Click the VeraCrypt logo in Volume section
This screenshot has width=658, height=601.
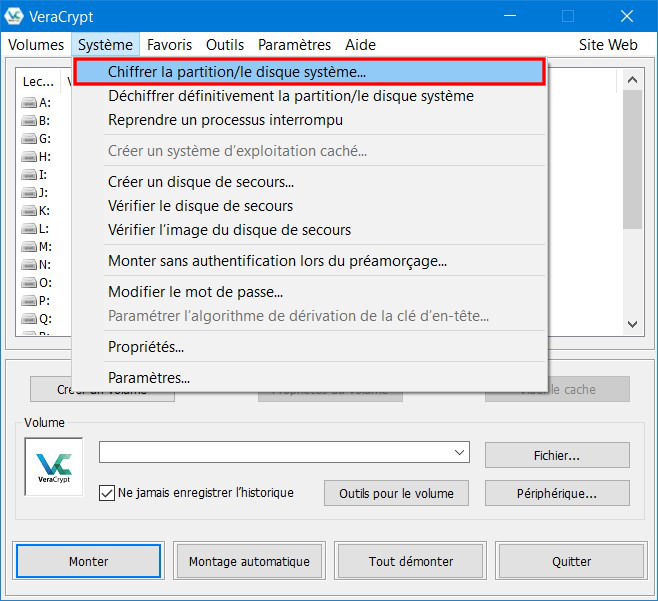point(54,467)
